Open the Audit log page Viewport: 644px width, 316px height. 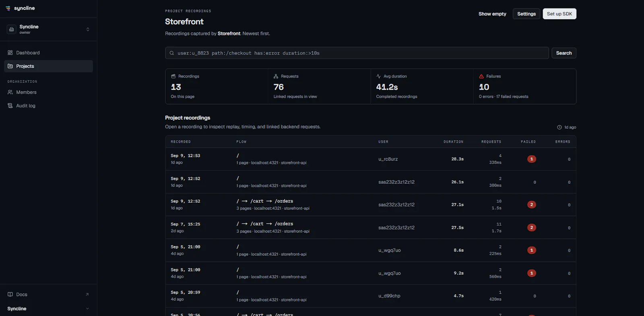pos(48,106)
